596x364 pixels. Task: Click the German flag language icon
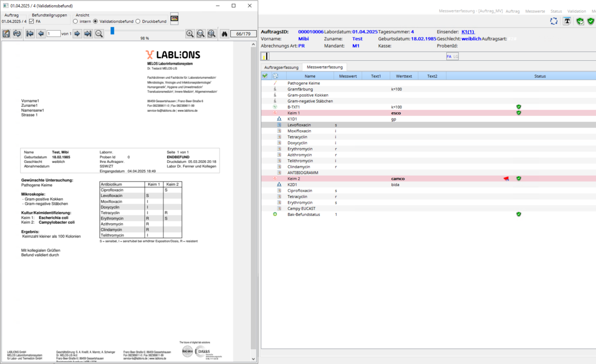[174, 19]
